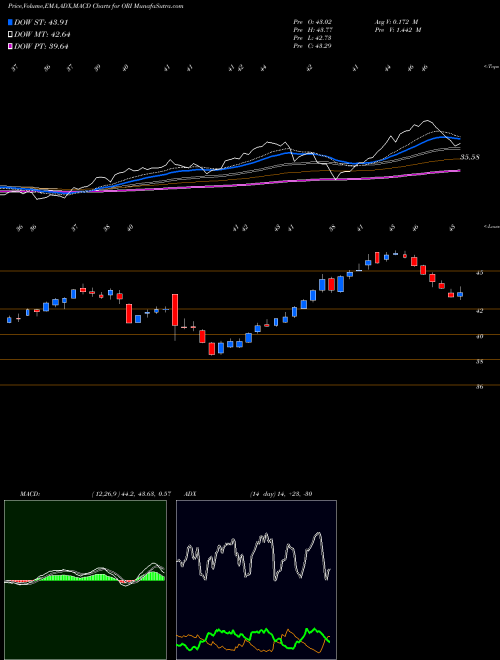Click the 'Pre V: 1.442 M' volume value

pyautogui.click(x=398, y=30)
